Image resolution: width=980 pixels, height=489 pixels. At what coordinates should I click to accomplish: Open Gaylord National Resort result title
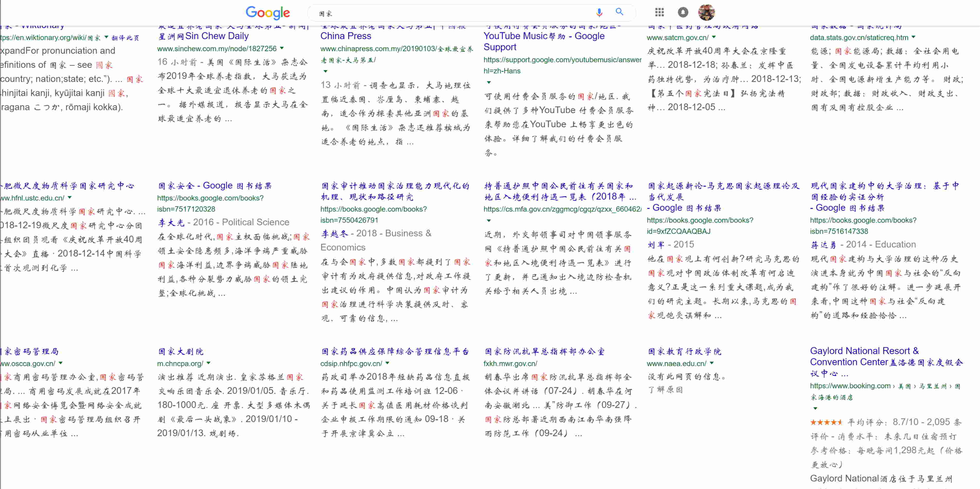(886, 362)
